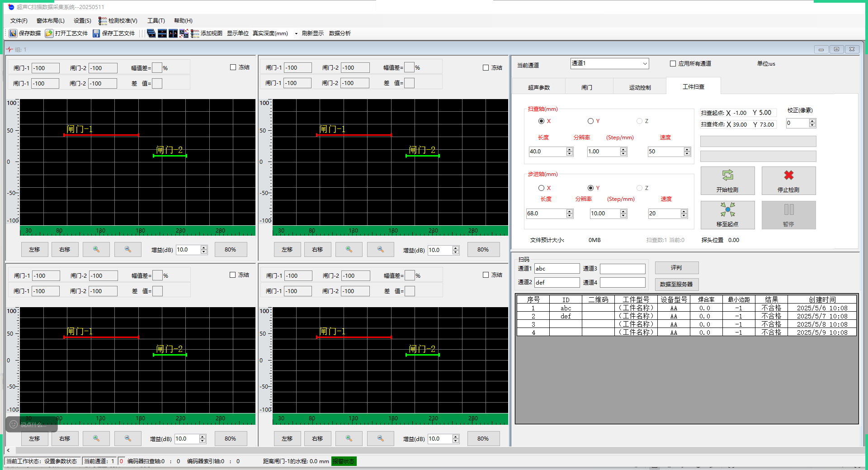The image size is (868, 470).
Task: Increase the 校正(像素) spinner value
Action: point(812,121)
